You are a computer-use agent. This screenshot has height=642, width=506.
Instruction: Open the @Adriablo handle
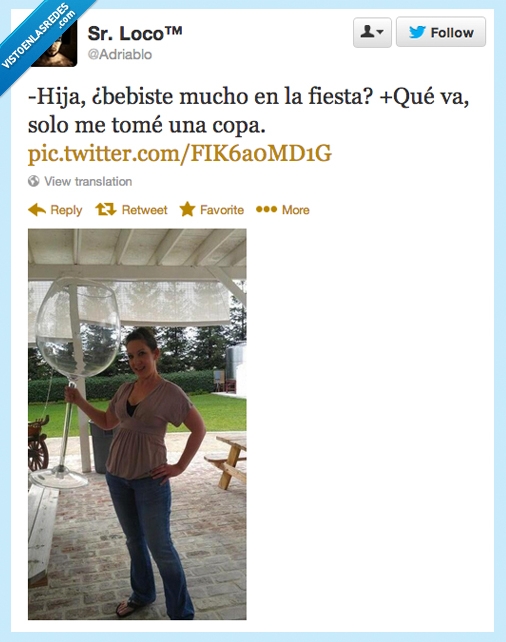coord(120,54)
